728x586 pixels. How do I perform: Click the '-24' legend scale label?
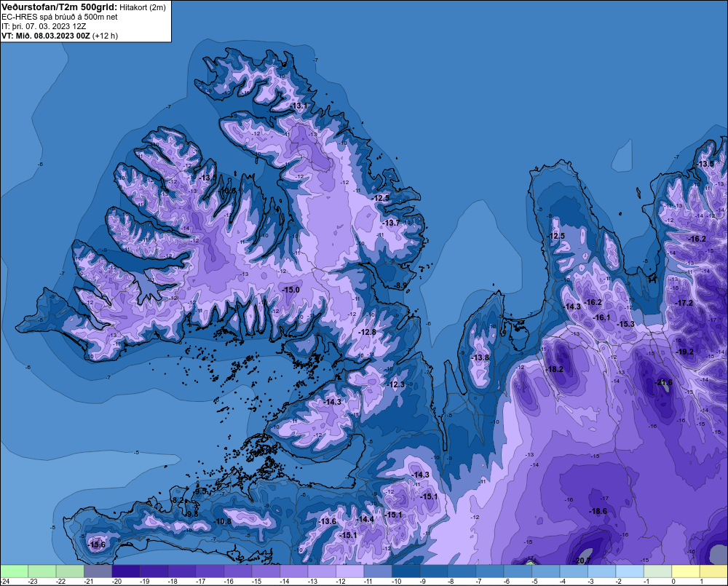5,582
